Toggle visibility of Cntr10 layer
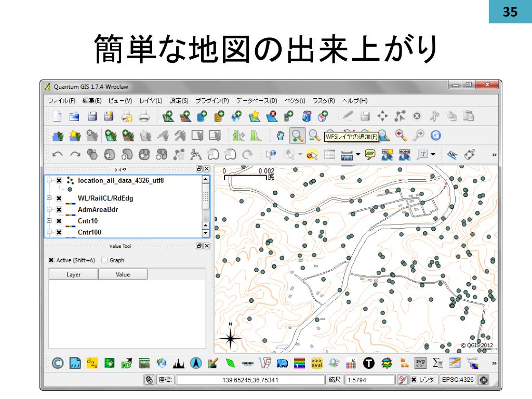Image resolution: width=532 pixels, height=399 pixels. click(59, 221)
